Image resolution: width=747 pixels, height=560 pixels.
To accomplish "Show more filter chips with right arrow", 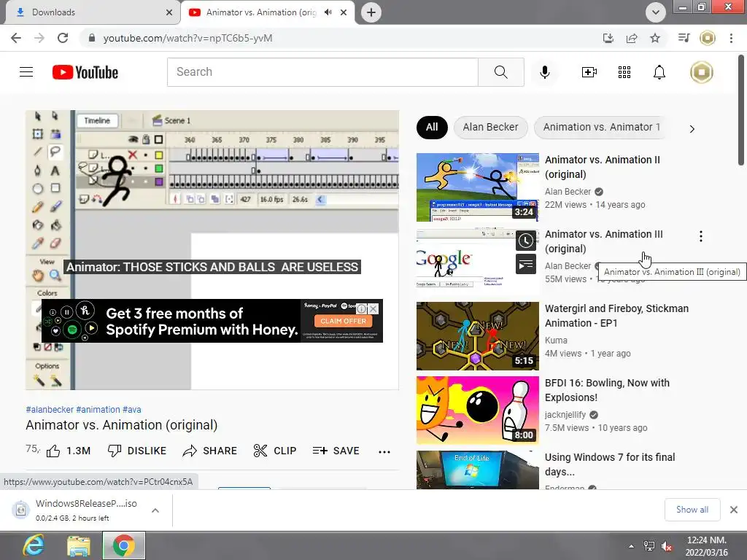I will tap(692, 129).
